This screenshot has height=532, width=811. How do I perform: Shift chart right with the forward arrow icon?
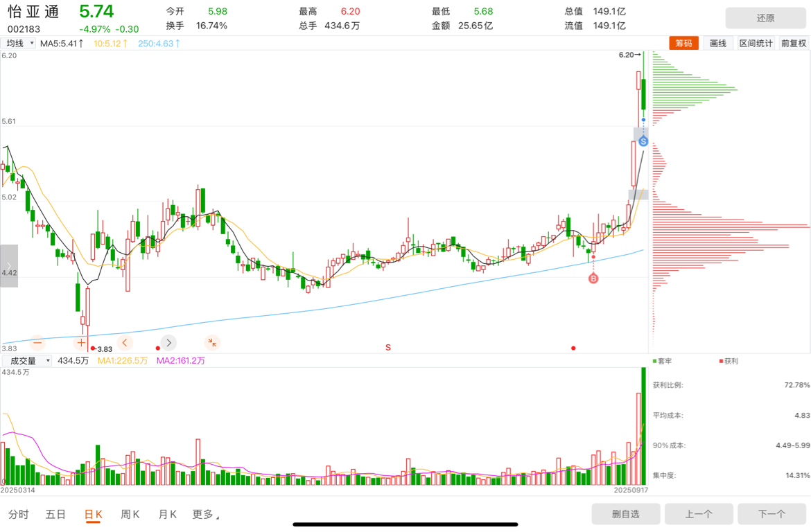[168, 342]
